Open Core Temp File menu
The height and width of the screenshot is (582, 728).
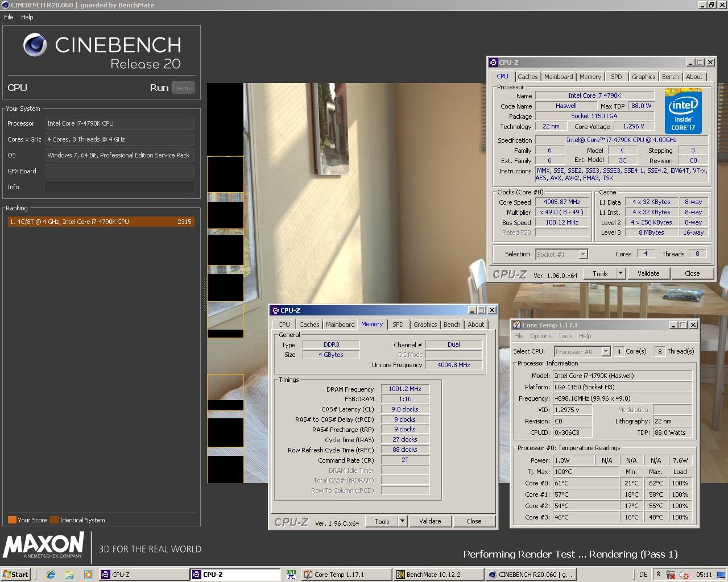(519, 336)
